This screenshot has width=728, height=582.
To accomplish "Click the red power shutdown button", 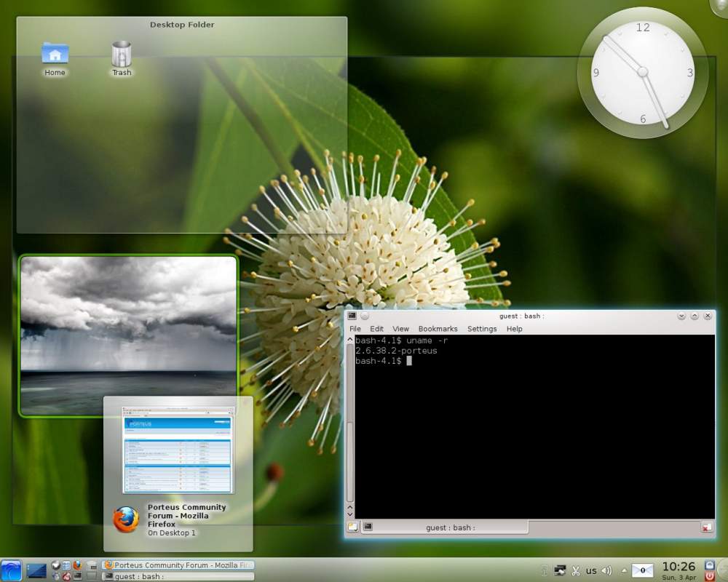I will coord(710,575).
